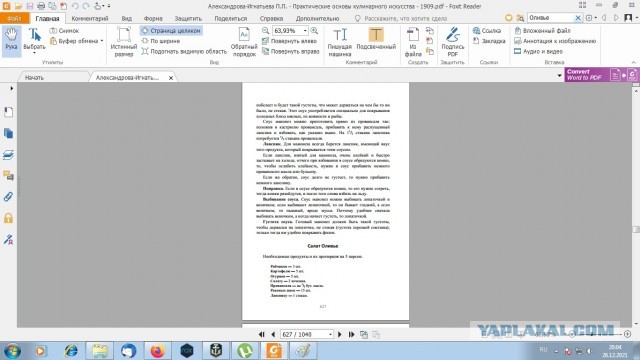The image size is (640, 360).
Task: Open the Справка ribbon tab
Action: click(271, 18)
